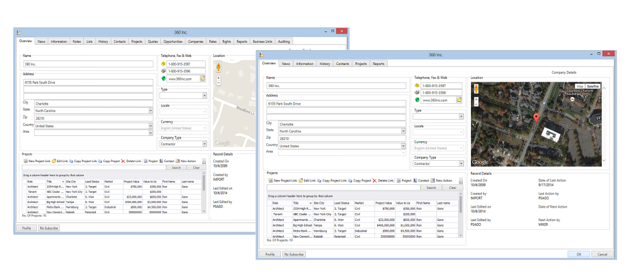This screenshot has width=644, height=276.
Task: Open Company Type dropdown in back window
Action: click(205, 144)
